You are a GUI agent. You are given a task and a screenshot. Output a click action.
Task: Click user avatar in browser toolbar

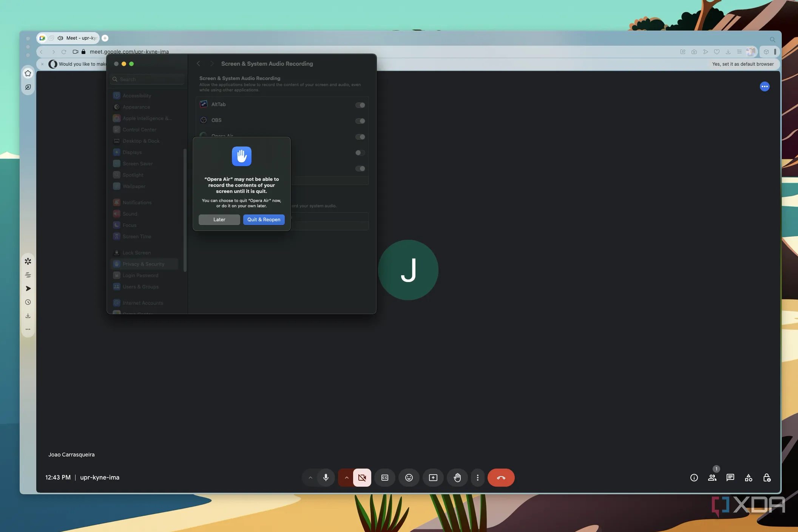click(x=751, y=52)
